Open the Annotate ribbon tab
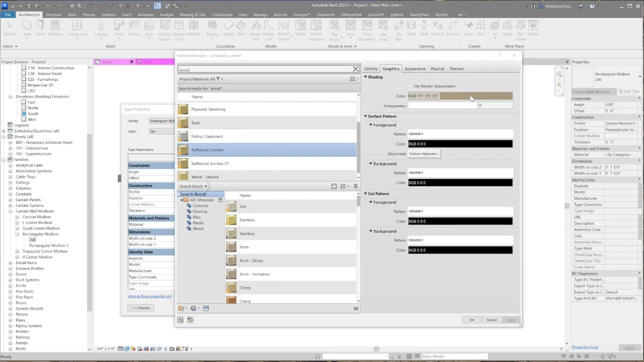The width and height of the screenshot is (644, 362). click(145, 15)
